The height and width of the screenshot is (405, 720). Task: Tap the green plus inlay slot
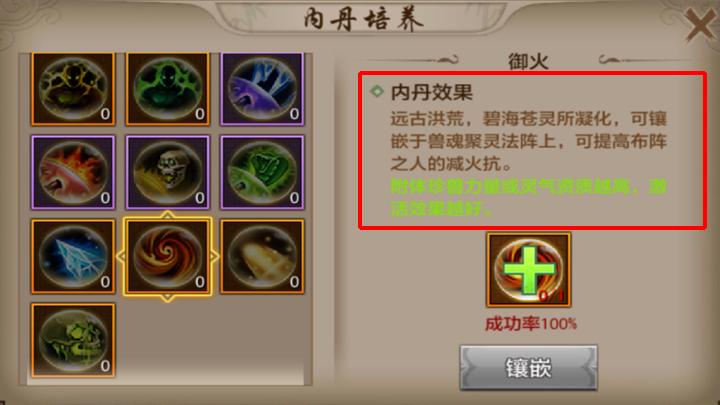point(529,270)
